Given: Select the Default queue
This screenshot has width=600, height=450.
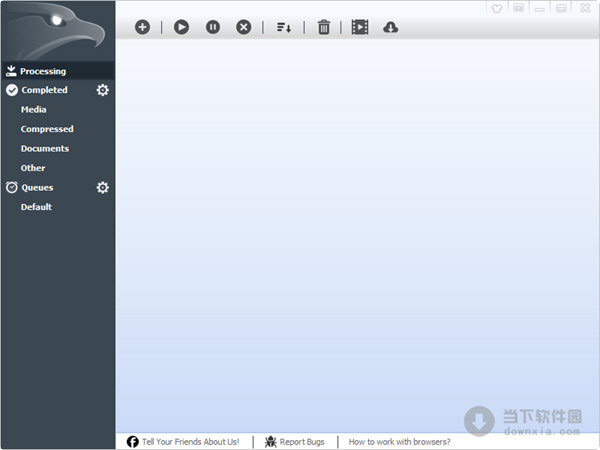Looking at the screenshot, I should coord(36,207).
